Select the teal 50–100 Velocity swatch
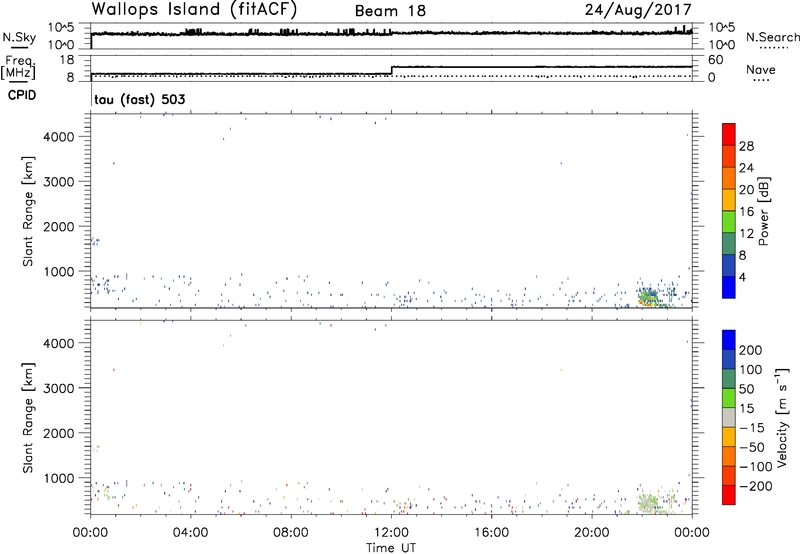The height and width of the screenshot is (554, 800). tap(729, 379)
